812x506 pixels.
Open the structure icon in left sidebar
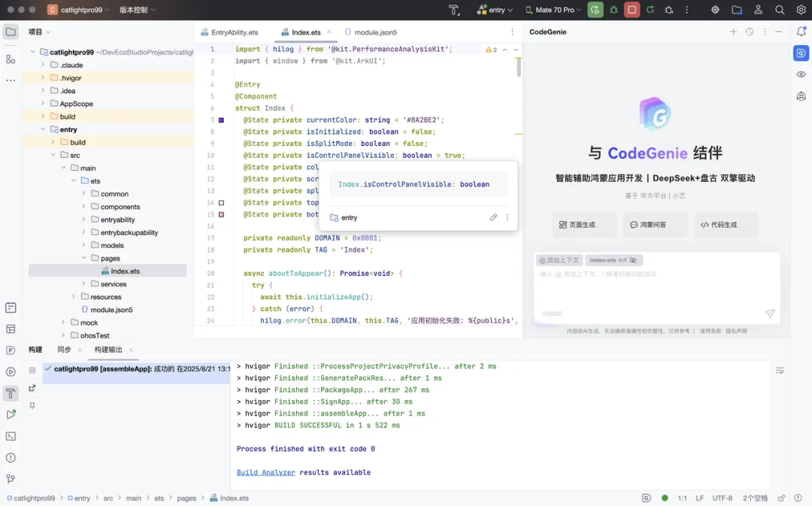coord(11,59)
